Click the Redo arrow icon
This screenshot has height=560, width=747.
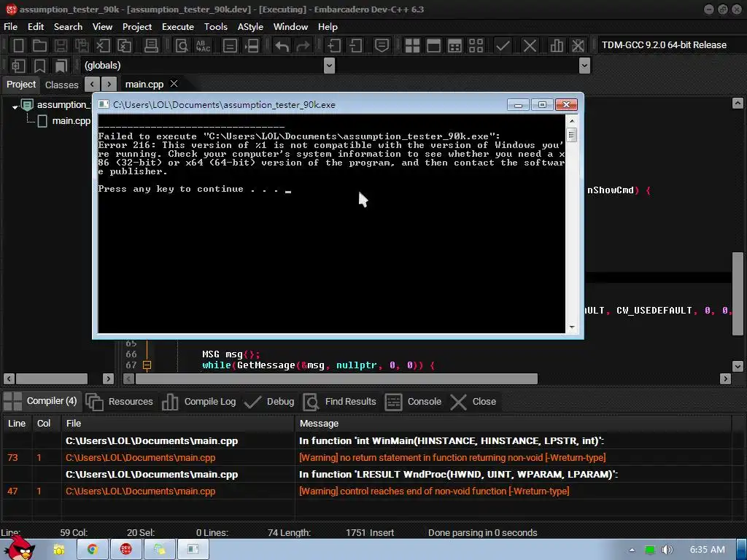tap(303, 46)
